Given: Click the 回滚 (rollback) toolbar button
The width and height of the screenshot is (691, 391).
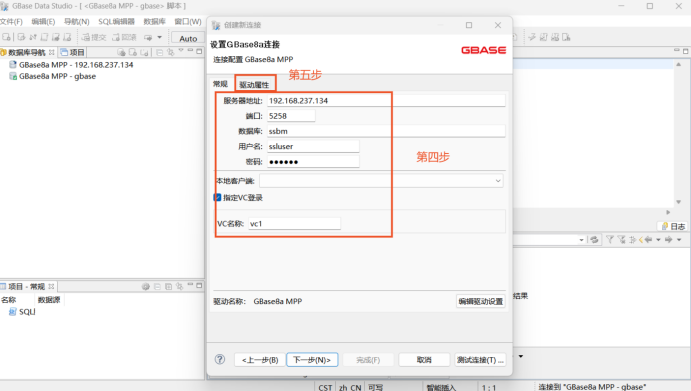Looking at the screenshot, I should coord(124,37).
